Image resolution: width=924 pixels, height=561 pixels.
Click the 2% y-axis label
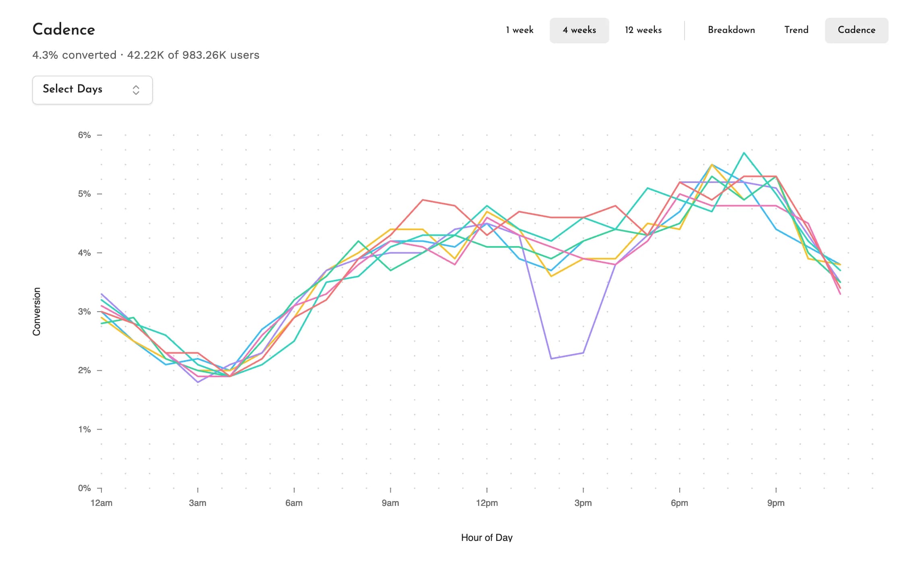tap(85, 370)
